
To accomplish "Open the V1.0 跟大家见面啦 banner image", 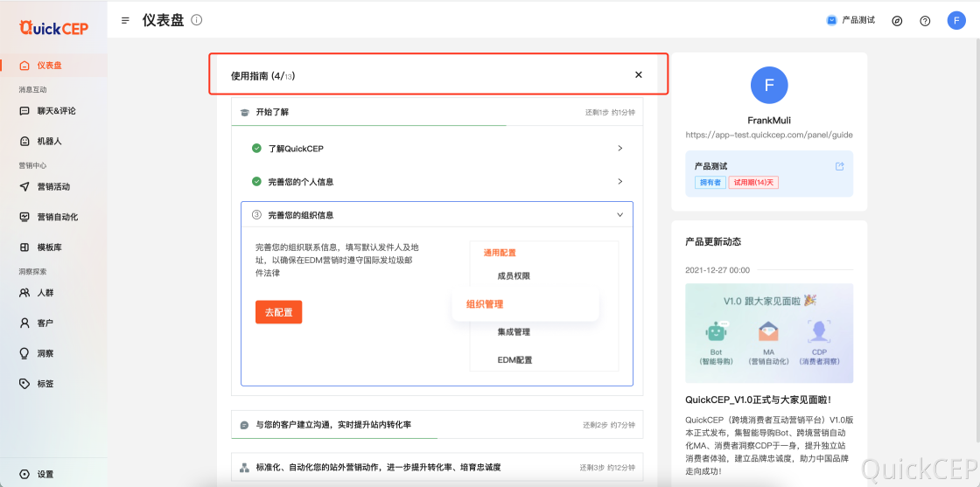I will pos(769,333).
